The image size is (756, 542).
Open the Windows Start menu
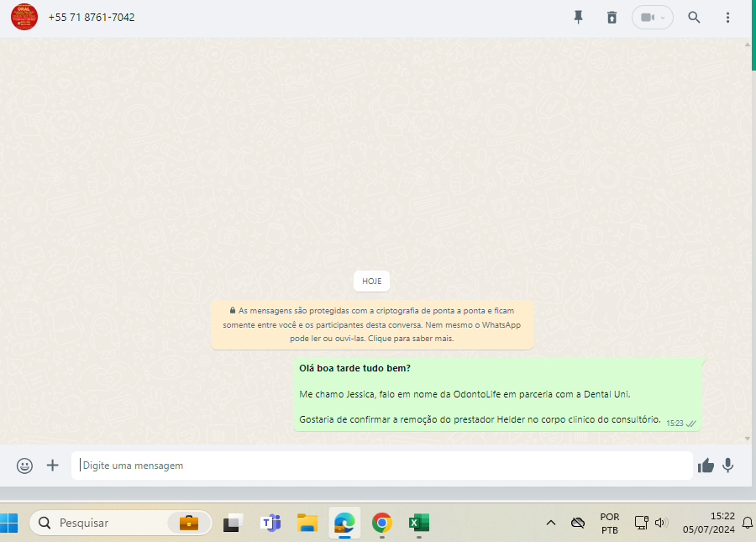(x=9, y=523)
